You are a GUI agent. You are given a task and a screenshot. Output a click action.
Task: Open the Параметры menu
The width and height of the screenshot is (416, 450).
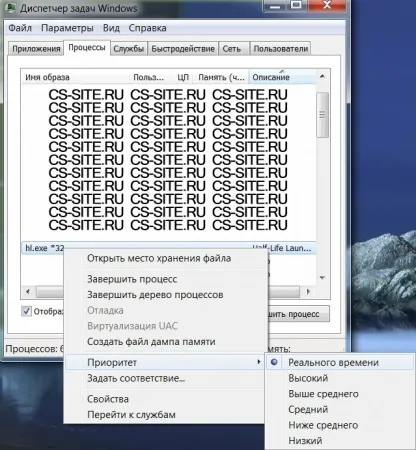point(67,28)
